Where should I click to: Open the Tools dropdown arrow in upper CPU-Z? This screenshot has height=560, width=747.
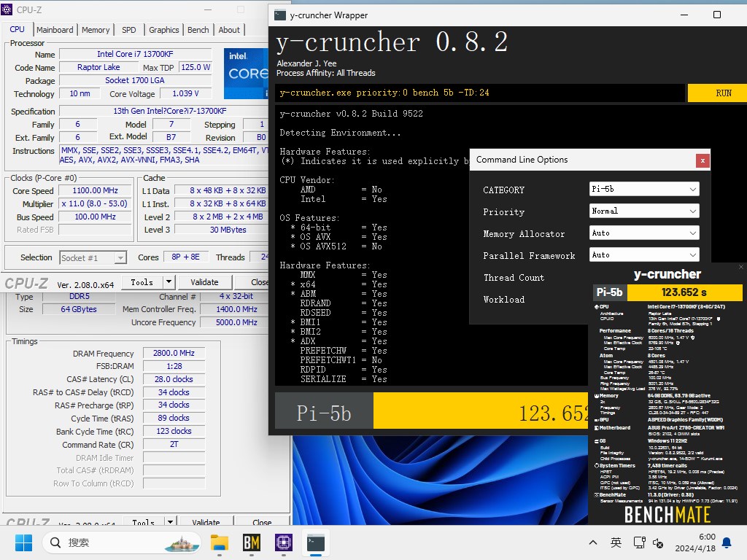[169, 282]
